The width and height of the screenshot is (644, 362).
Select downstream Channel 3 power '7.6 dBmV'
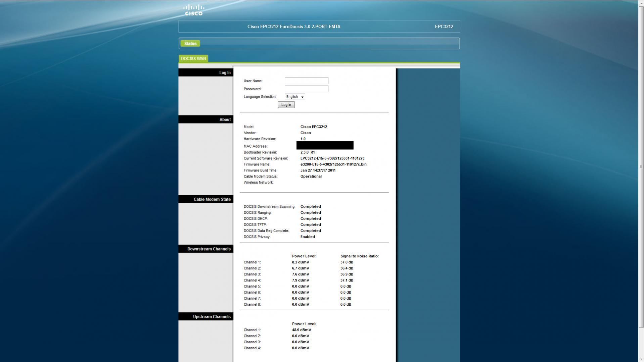pyautogui.click(x=301, y=274)
